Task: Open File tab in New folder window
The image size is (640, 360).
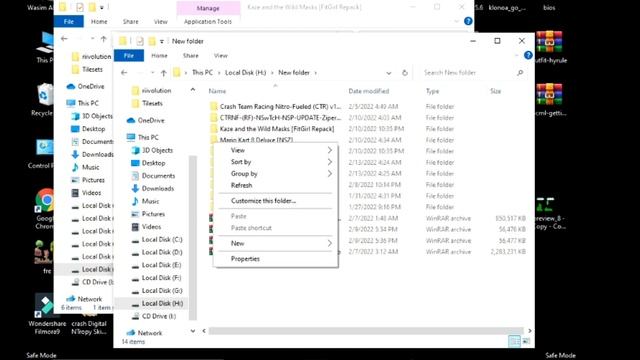Action: 129,56
